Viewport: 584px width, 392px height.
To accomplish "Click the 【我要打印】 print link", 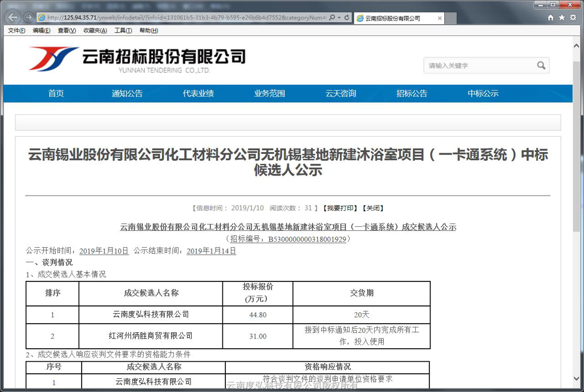I will coord(340,209).
